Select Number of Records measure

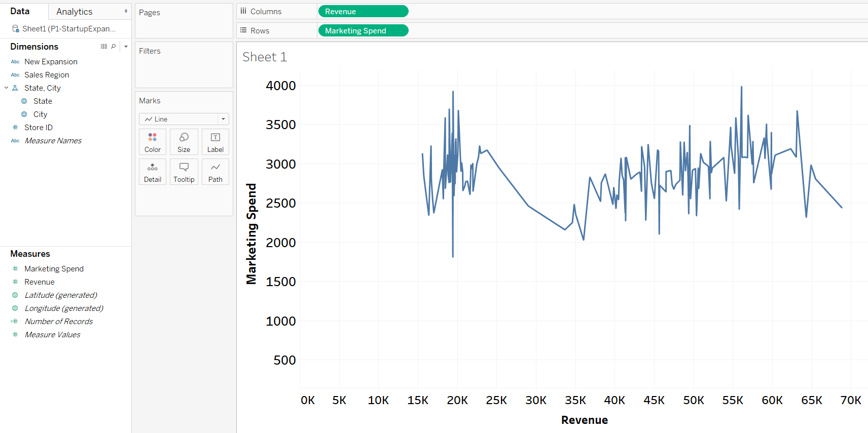[x=59, y=322]
